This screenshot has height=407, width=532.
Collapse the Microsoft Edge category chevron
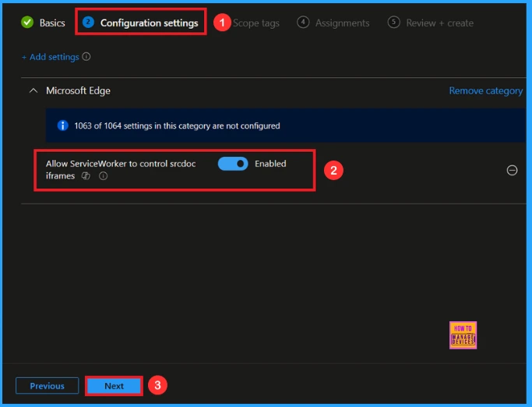point(33,90)
